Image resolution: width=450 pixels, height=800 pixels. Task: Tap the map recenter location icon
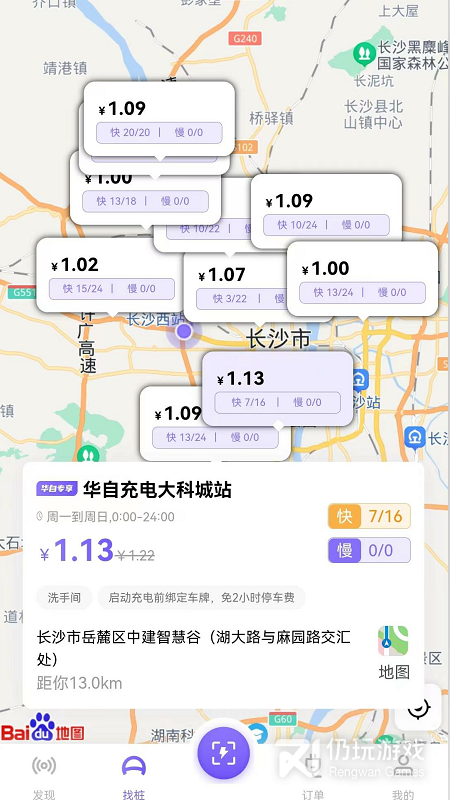pyautogui.click(x=420, y=708)
